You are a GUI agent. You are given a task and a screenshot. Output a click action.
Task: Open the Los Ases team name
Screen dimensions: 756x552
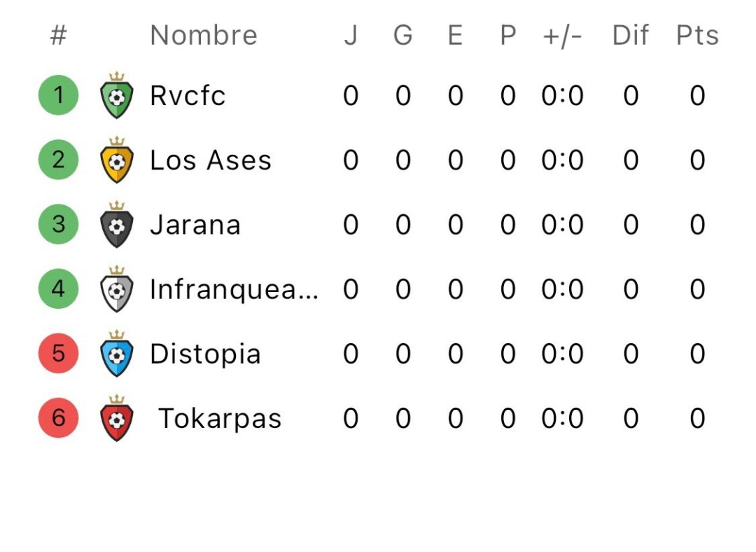[211, 160]
